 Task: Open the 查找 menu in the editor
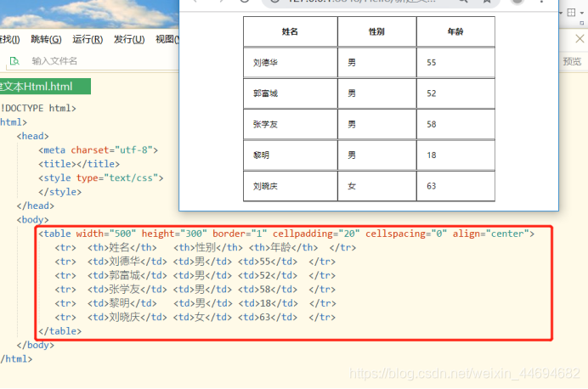[9, 39]
